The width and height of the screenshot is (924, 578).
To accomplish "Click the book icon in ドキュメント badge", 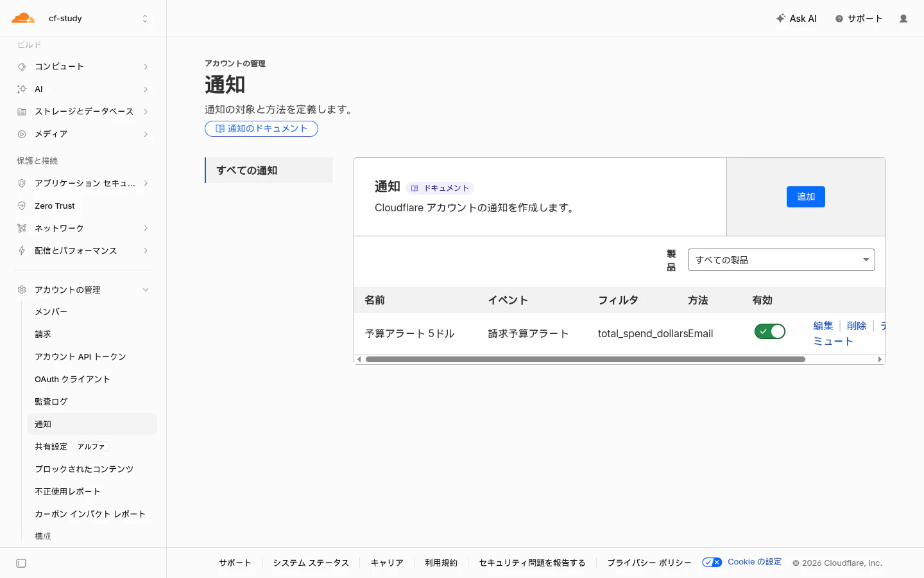I will 415,188.
